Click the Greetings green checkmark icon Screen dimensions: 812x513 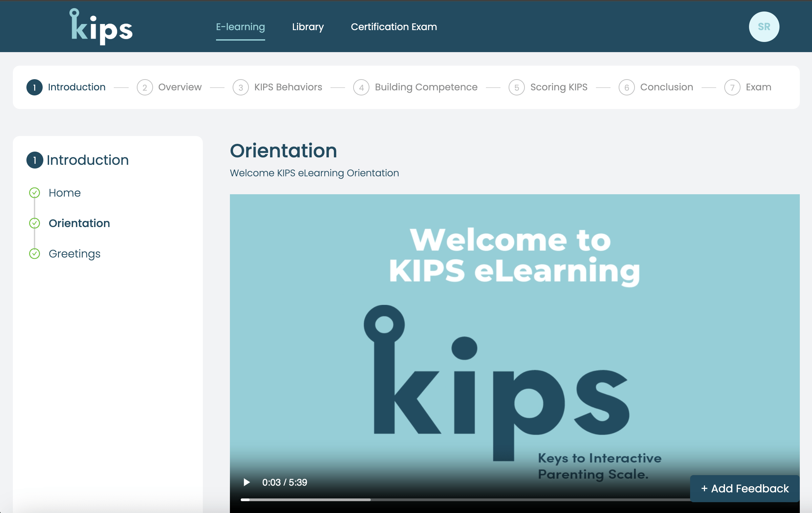click(35, 254)
